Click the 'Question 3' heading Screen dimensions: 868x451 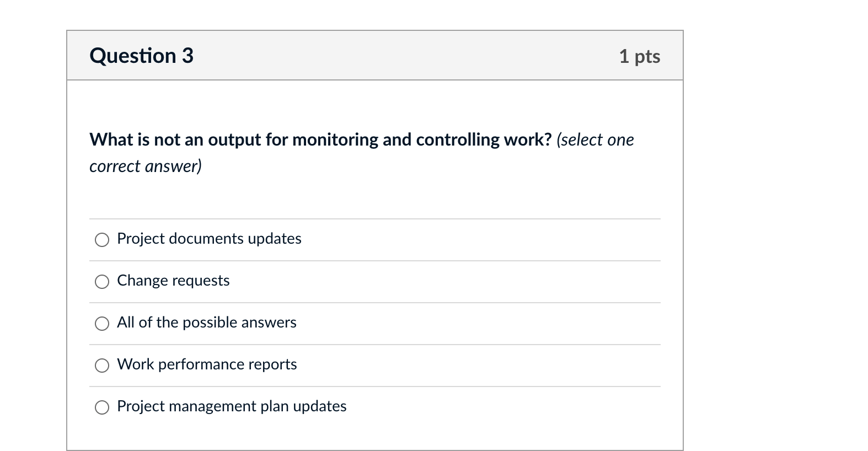141,56
